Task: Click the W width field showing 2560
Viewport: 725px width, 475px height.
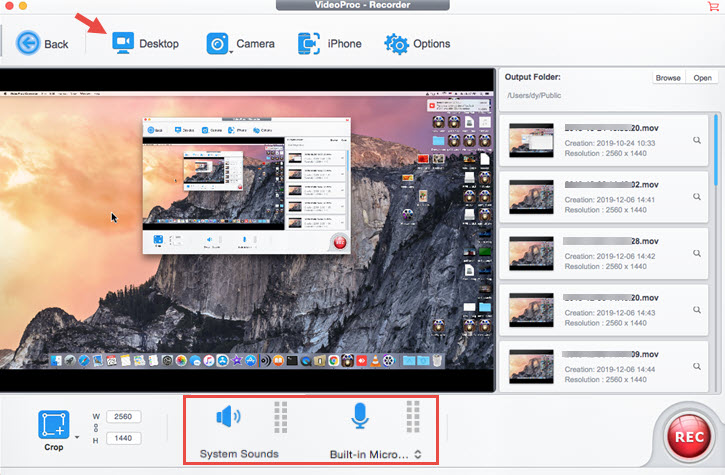Action: tap(123, 416)
